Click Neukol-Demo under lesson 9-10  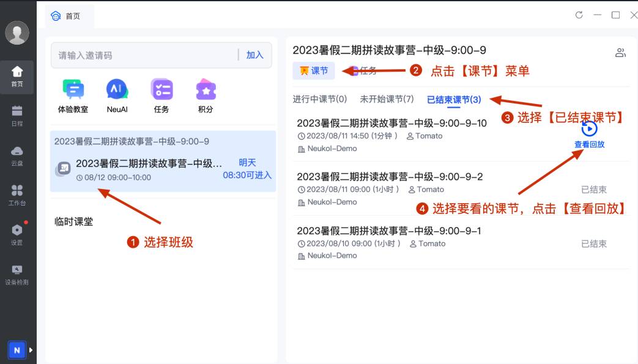click(x=327, y=149)
